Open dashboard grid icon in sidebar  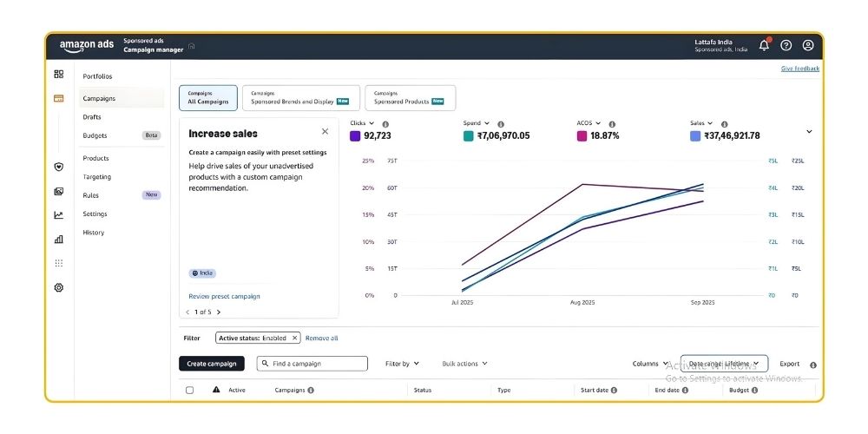pos(59,75)
